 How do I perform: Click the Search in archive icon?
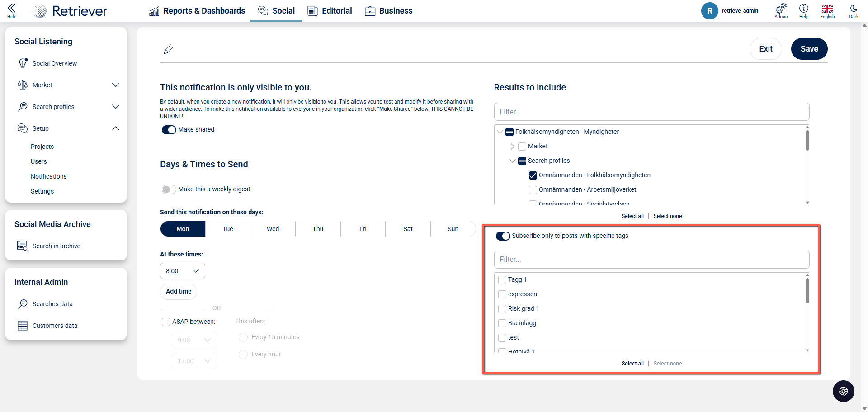click(x=22, y=246)
